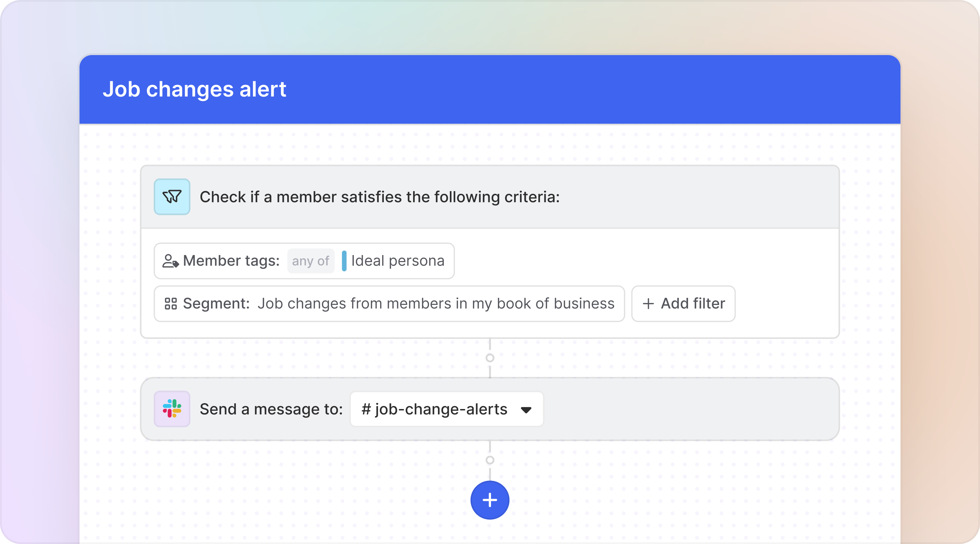
Task: Click the segment grid icon
Action: click(170, 303)
